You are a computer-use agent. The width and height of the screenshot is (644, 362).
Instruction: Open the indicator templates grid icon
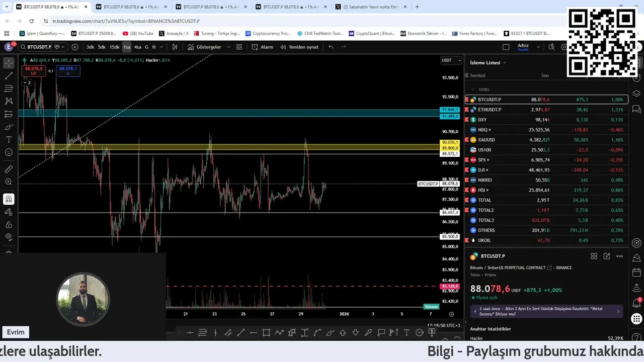pyautogui.click(x=239, y=47)
